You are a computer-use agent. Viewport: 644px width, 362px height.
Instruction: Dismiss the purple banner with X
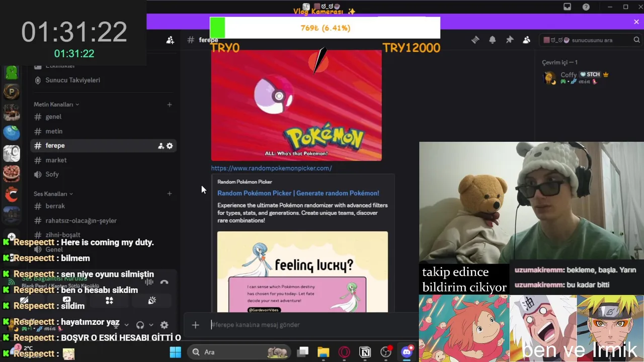click(x=636, y=22)
